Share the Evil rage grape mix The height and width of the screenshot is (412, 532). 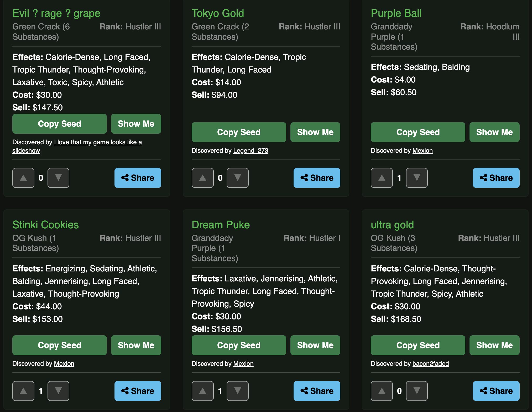coord(138,178)
